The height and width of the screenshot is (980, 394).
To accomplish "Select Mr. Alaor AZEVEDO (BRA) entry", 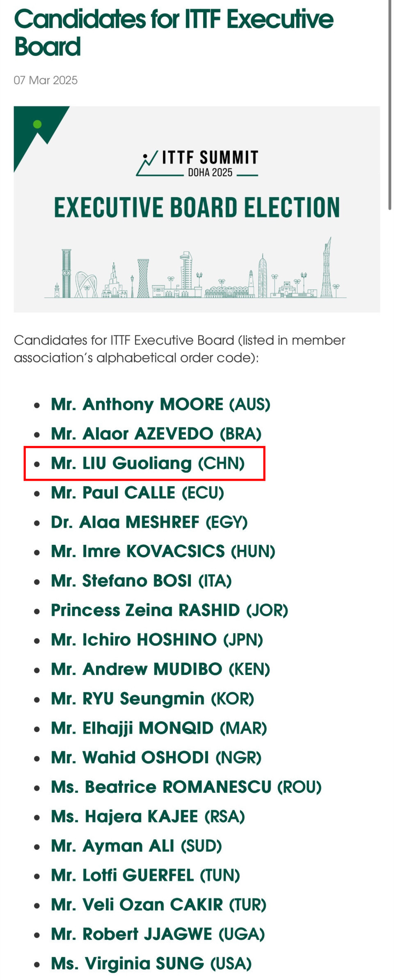I will coord(156,434).
